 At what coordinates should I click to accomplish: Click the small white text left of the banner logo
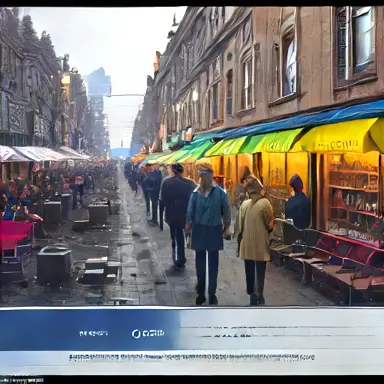(93, 333)
